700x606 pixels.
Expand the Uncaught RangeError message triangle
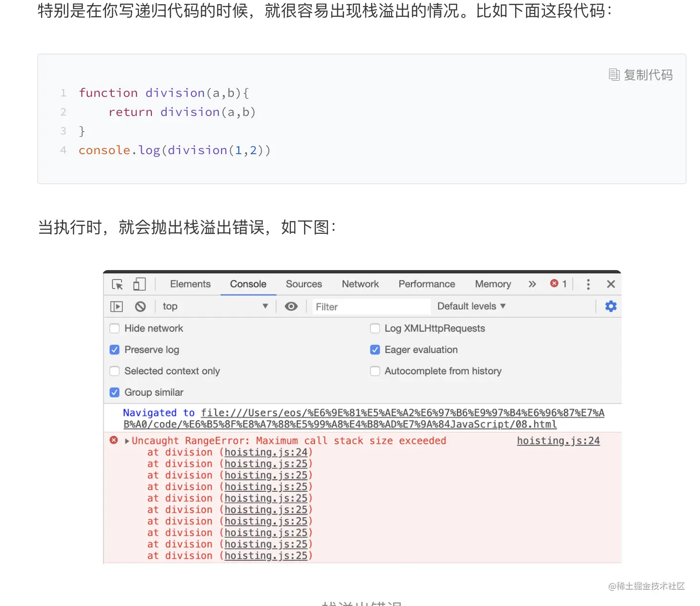click(127, 441)
